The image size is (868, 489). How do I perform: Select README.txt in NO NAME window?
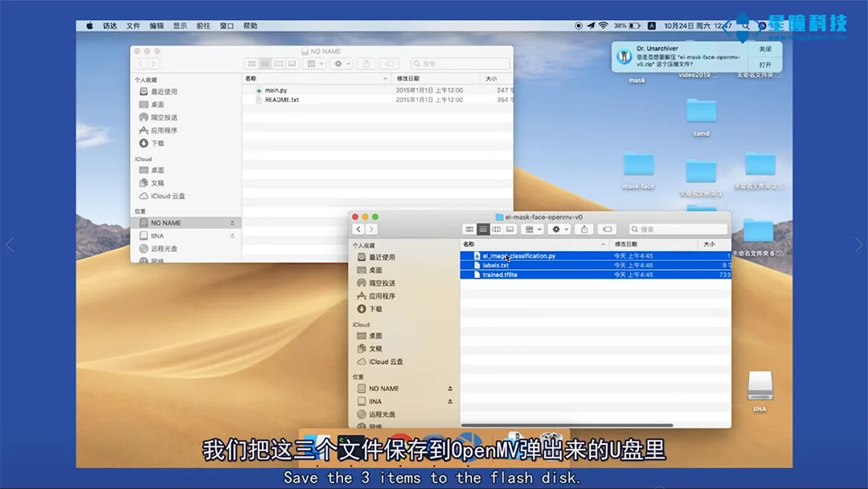(x=379, y=100)
